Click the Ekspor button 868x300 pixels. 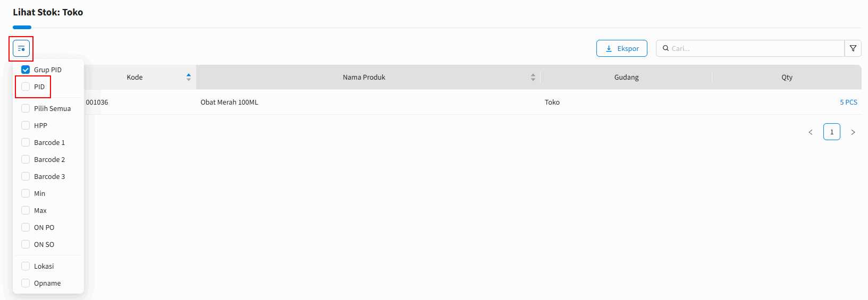click(x=621, y=48)
